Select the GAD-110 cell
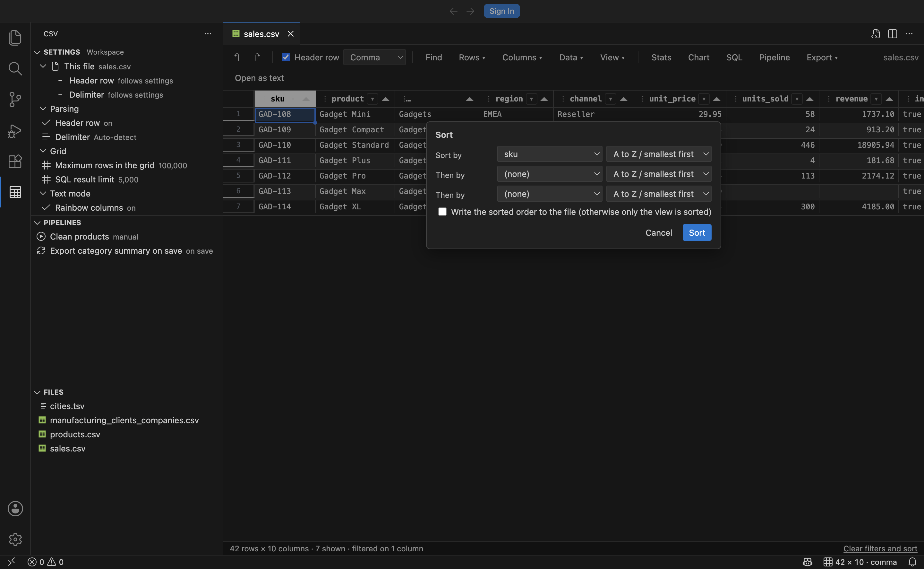 coord(285,145)
